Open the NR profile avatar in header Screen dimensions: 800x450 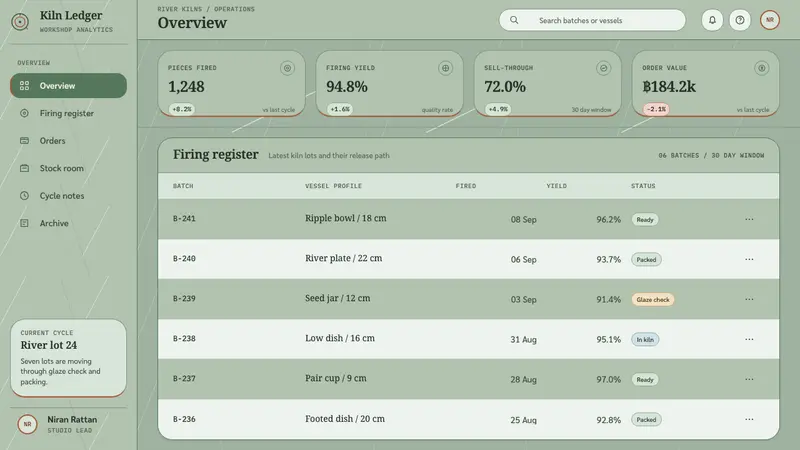click(x=770, y=20)
